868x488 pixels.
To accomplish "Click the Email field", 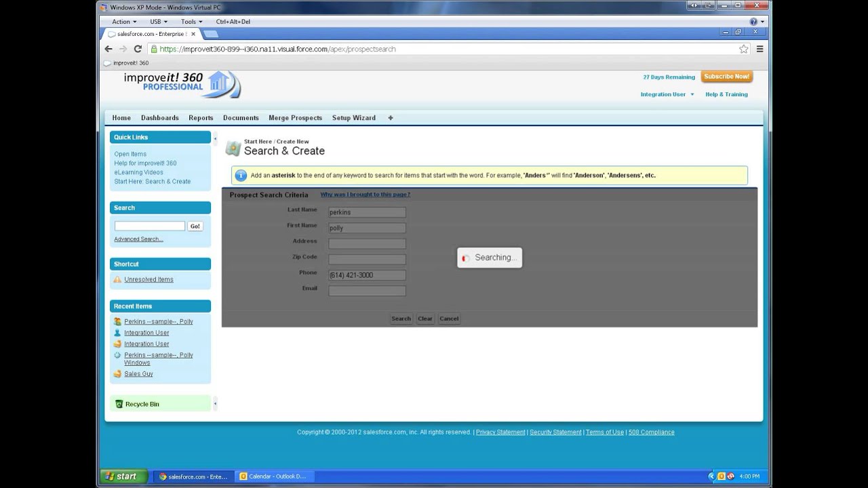I will click(367, 291).
